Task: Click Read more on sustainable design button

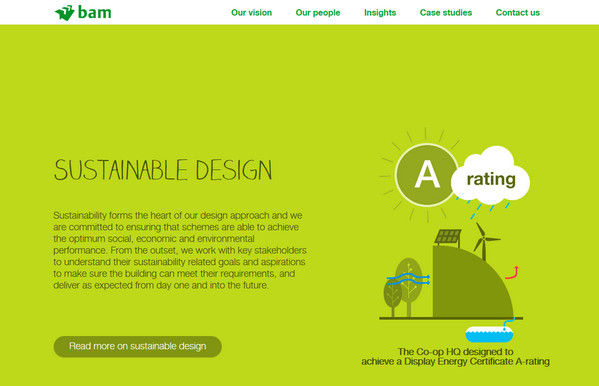Action: point(138,347)
